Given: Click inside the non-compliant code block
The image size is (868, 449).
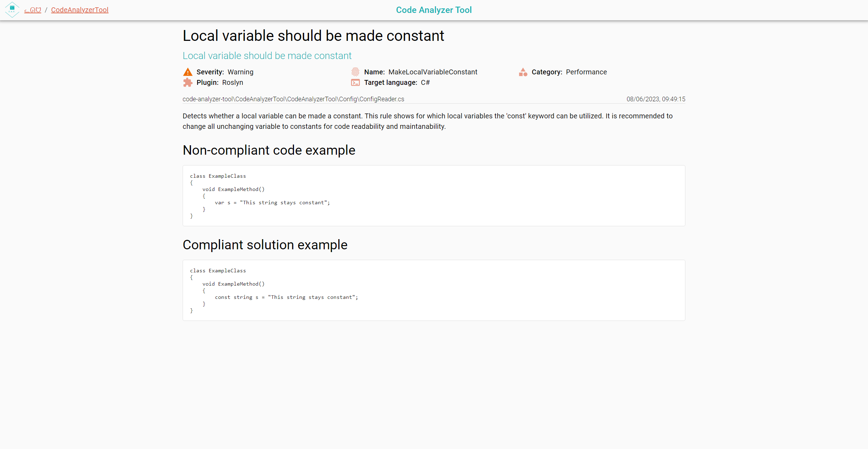Looking at the screenshot, I should [434, 196].
